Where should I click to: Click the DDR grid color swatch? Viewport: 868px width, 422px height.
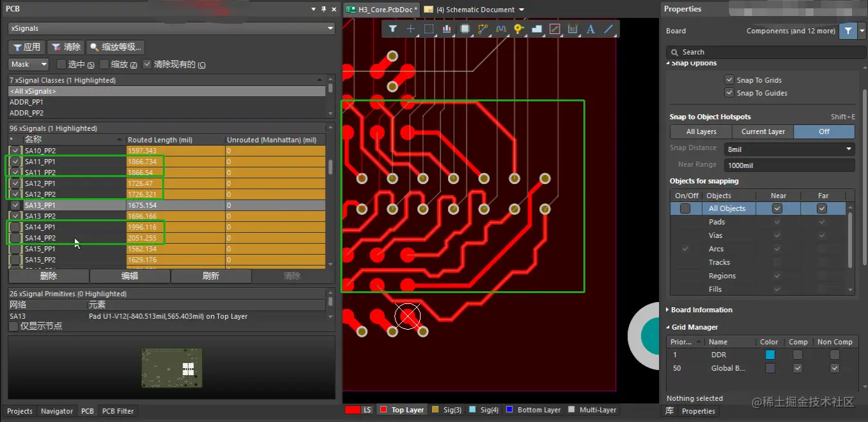770,355
